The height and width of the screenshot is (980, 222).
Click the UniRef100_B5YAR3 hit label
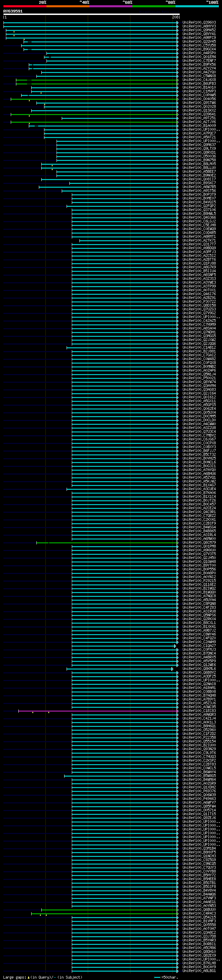click(x=199, y=940)
